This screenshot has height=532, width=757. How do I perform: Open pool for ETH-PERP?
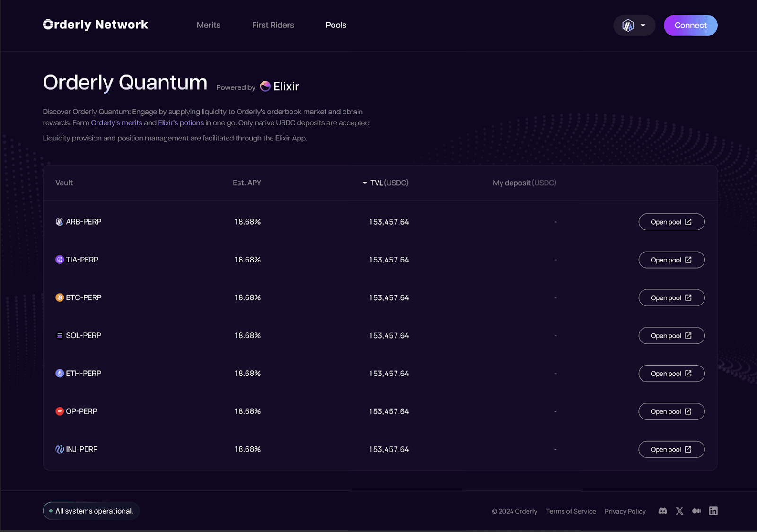pos(671,373)
